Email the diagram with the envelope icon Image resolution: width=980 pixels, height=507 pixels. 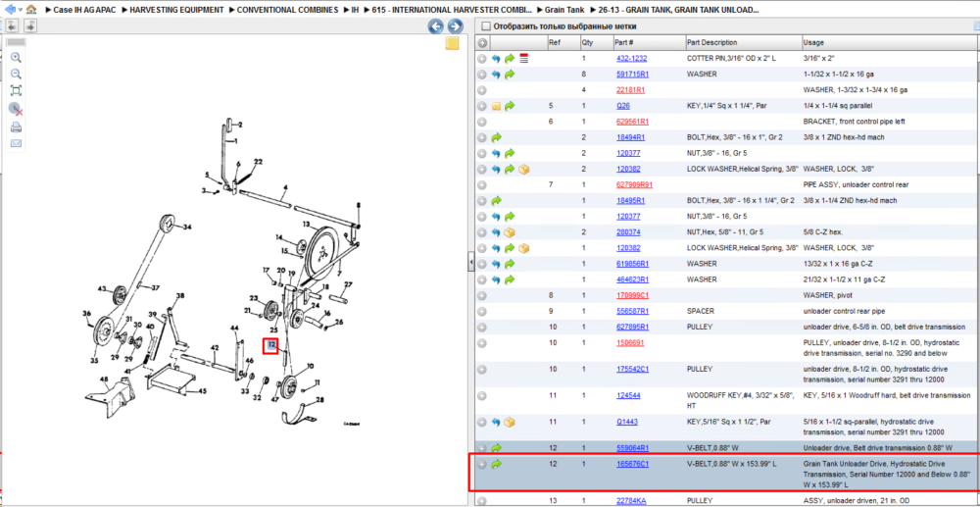coord(17,144)
